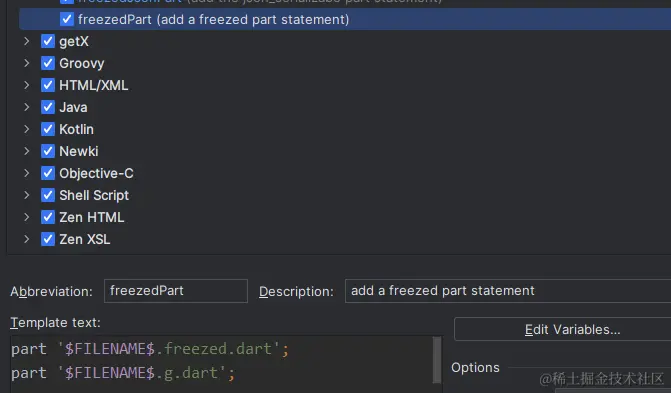Select the Zen XSL tree item

coord(84,239)
